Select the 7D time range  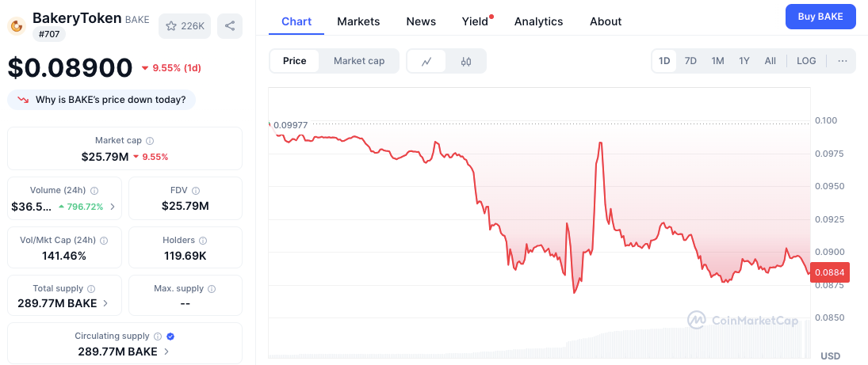(690, 61)
